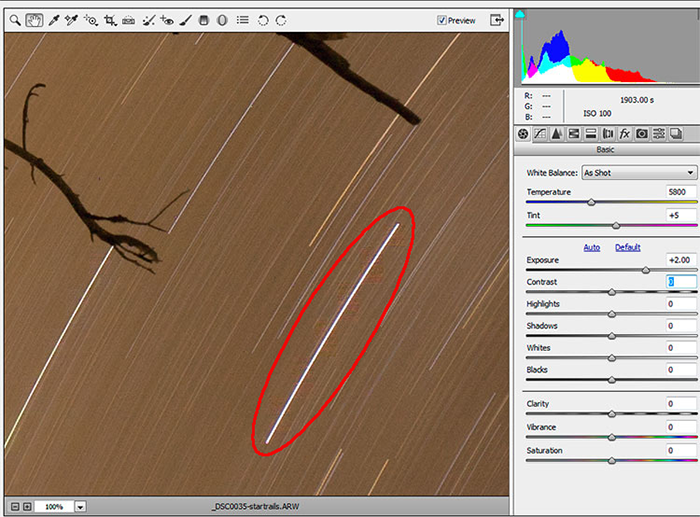The height and width of the screenshot is (517, 700).
Task: Select the Straighten tool
Action: click(129, 21)
